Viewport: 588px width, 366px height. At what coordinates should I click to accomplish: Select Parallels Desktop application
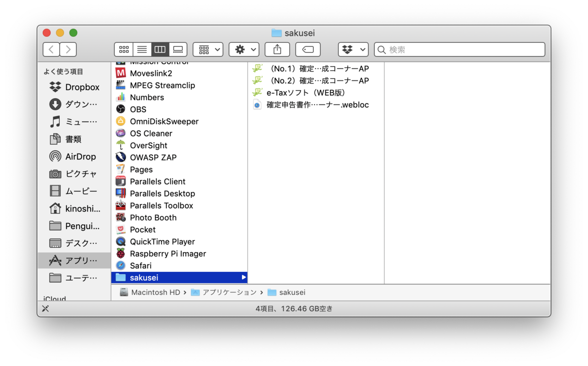pos(179,194)
